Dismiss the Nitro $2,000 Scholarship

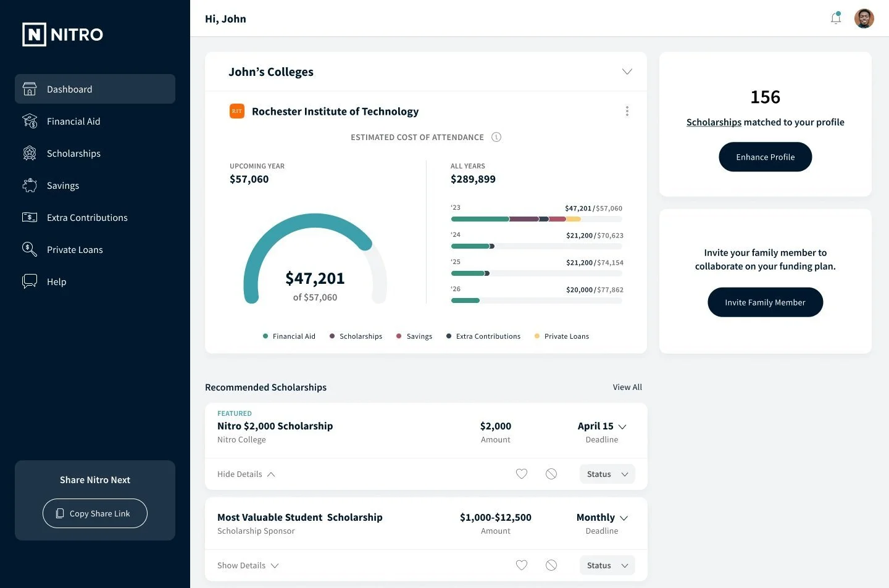click(551, 474)
